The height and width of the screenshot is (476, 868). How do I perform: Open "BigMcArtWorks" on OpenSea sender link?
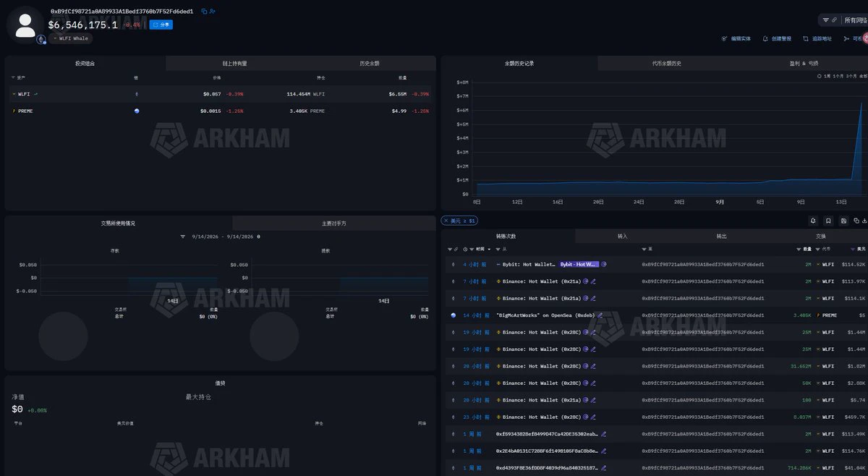coord(545,315)
